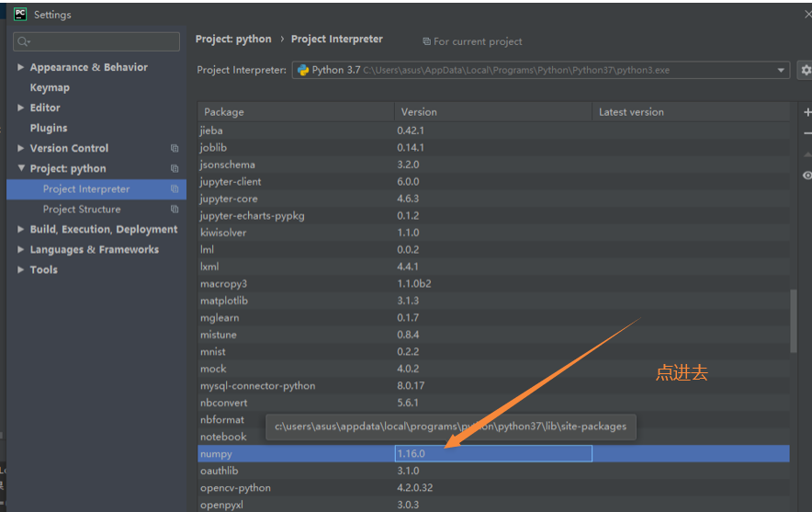This screenshot has width=812, height=512.
Task: Click the copy icon beside Project Structure
Action: click(175, 209)
